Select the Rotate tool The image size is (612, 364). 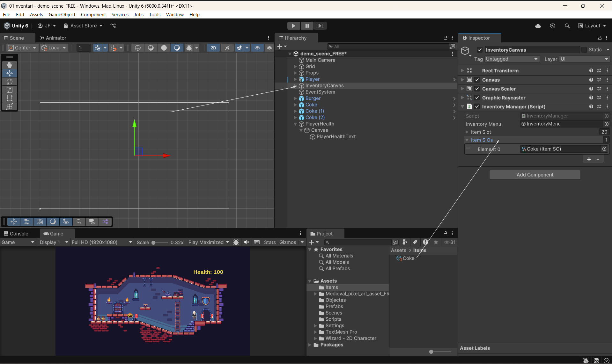(x=10, y=82)
